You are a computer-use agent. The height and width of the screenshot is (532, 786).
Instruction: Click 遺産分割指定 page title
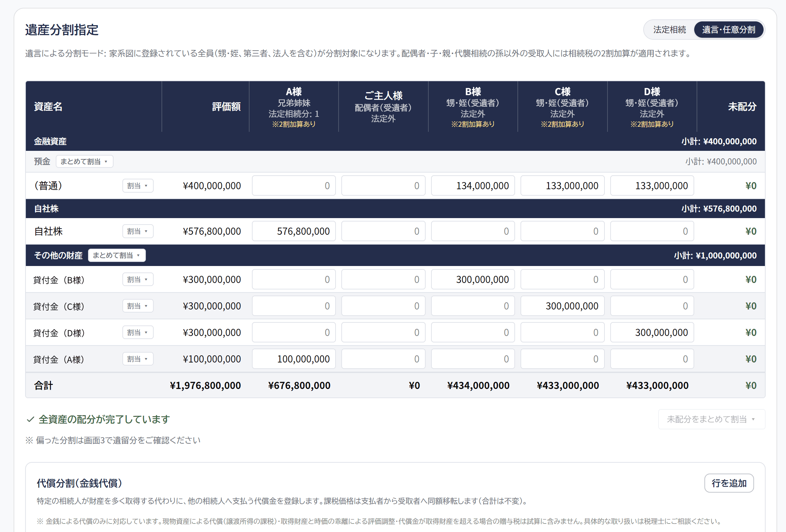point(62,30)
